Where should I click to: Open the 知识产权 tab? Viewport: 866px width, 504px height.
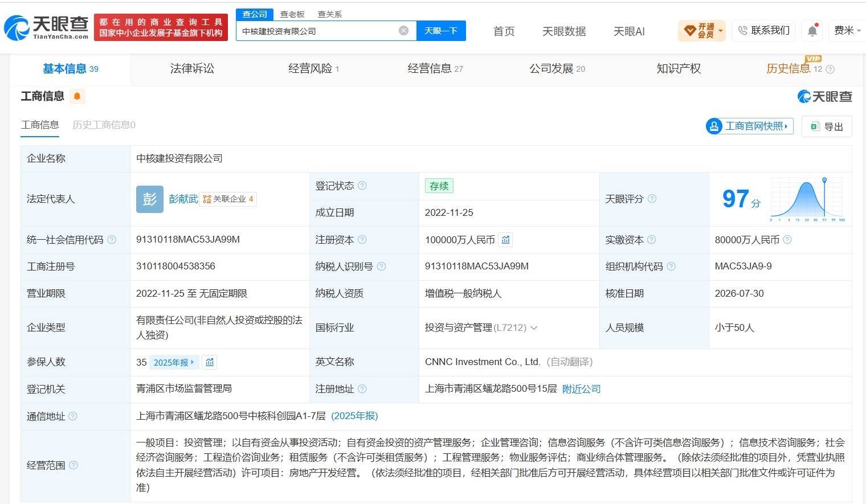679,69
